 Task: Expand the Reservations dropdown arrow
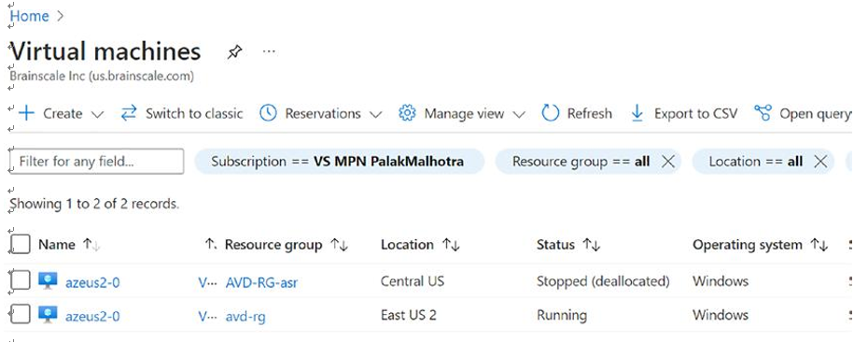376,114
